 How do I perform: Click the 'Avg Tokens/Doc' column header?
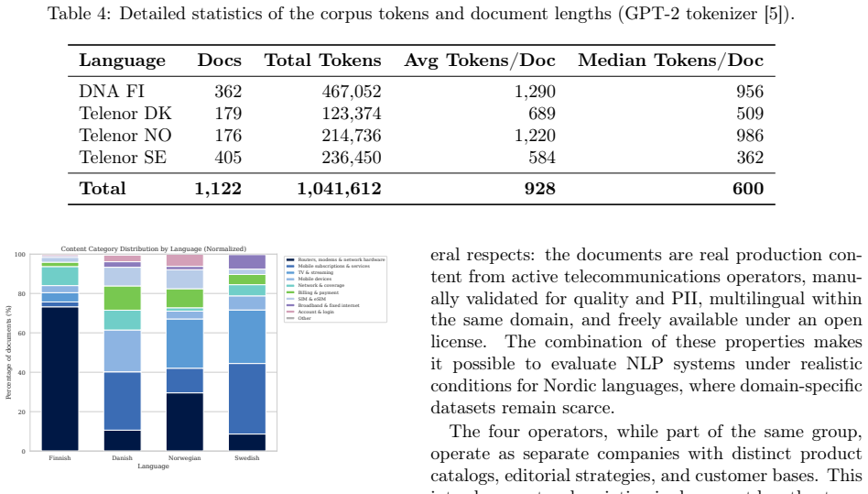pyautogui.click(x=480, y=60)
